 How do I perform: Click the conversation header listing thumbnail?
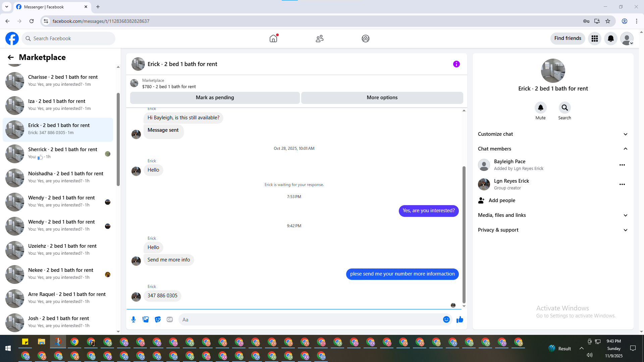click(x=138, y=64)
